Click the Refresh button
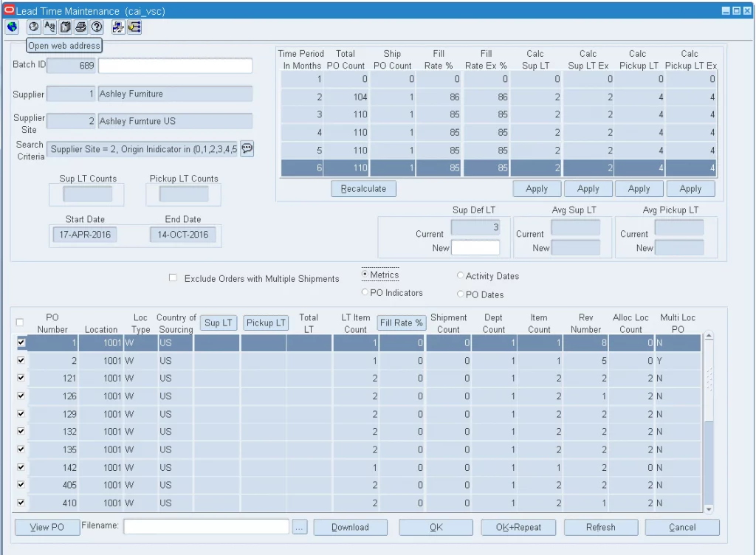This screenshot has height=555, width=756. click(601, 528)
